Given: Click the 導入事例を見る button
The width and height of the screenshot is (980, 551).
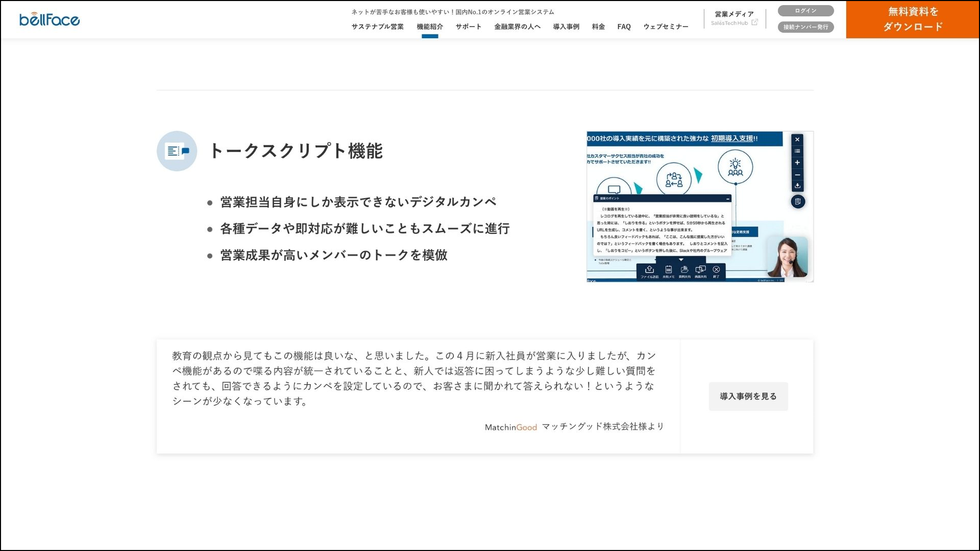Looking at the screenshot, I should 748,396.
